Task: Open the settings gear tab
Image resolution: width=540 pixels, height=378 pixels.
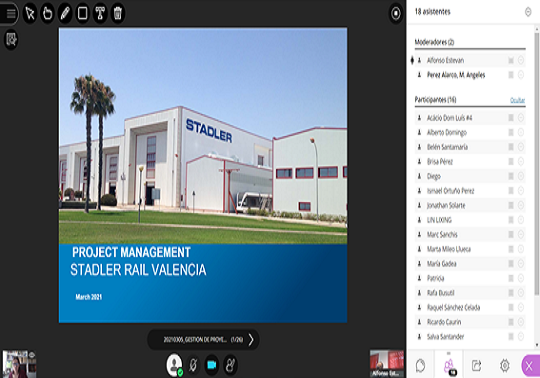Action: tap(505, 365)
